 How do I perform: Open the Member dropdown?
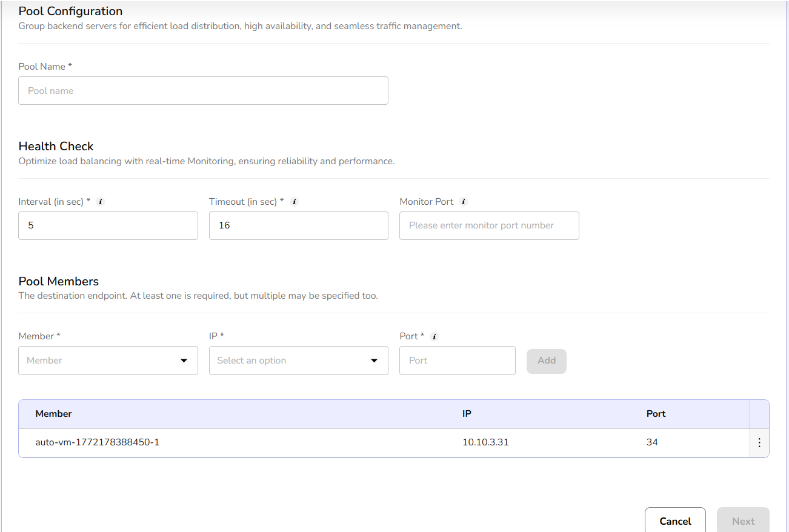108,361
